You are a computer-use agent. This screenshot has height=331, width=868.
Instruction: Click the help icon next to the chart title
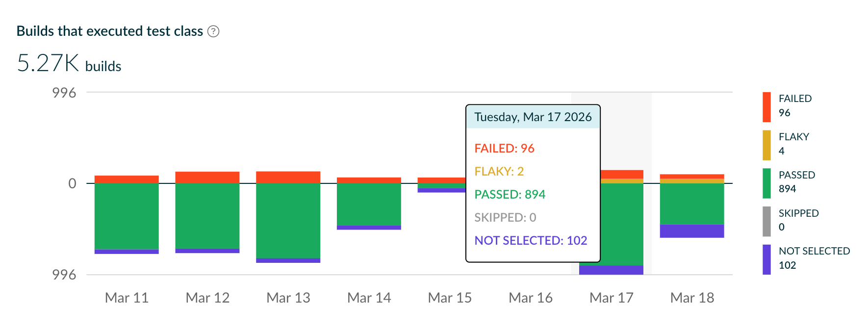(x=214, y=31)
